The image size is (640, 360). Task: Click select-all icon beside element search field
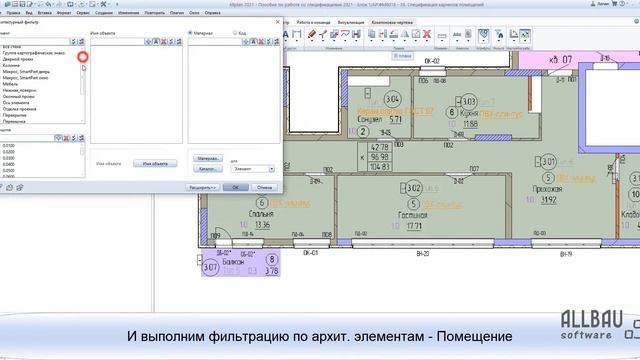pyautogui.click(x=73, y=42)
